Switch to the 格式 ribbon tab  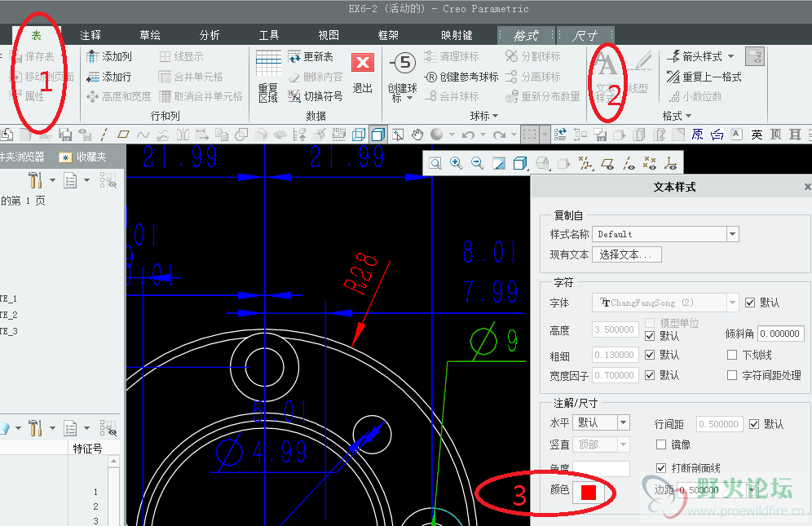pos(526,36)
